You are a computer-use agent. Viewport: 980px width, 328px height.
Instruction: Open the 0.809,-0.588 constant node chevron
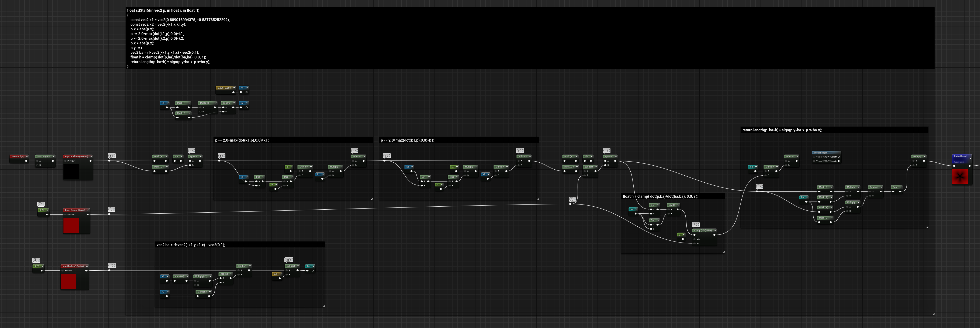[234, 88]
